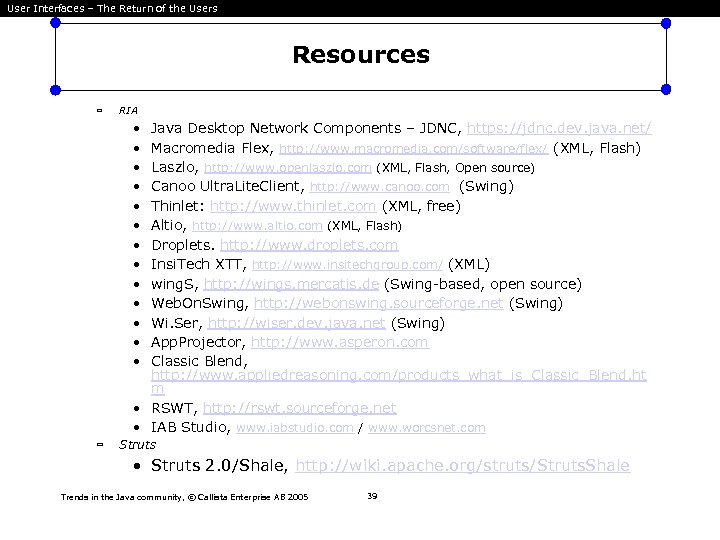Viewport: 720px width, 540px height.
Task: Select the 'Droplets.' text
Action: [x=183, y=245]
